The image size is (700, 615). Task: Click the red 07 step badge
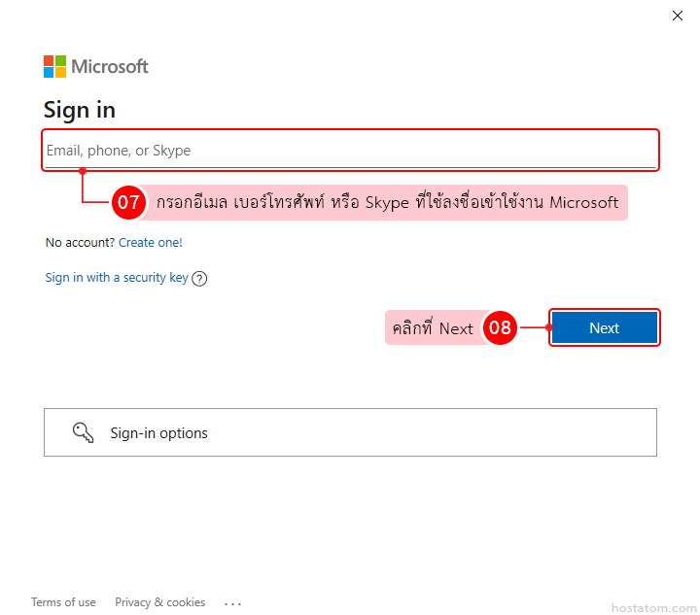coord(129,203)
